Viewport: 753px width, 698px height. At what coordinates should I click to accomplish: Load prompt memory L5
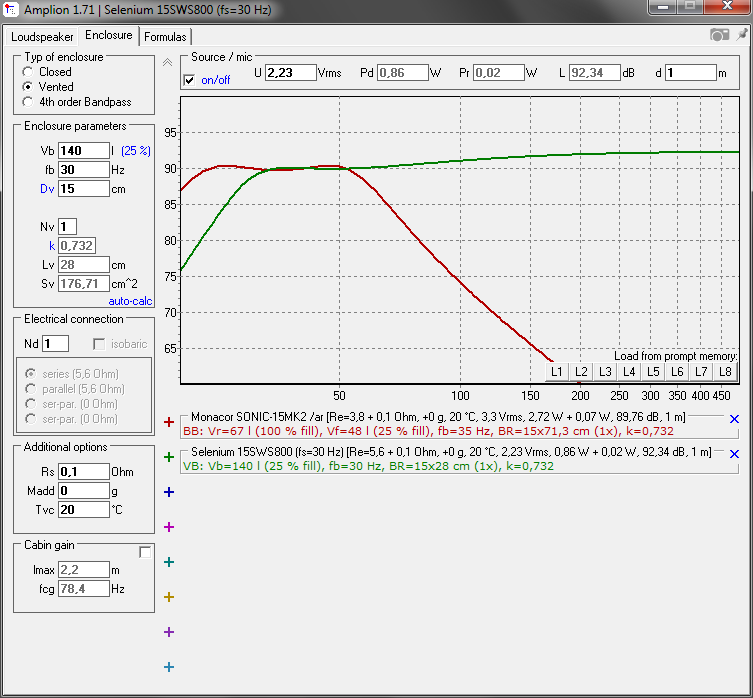pos(653,372)
